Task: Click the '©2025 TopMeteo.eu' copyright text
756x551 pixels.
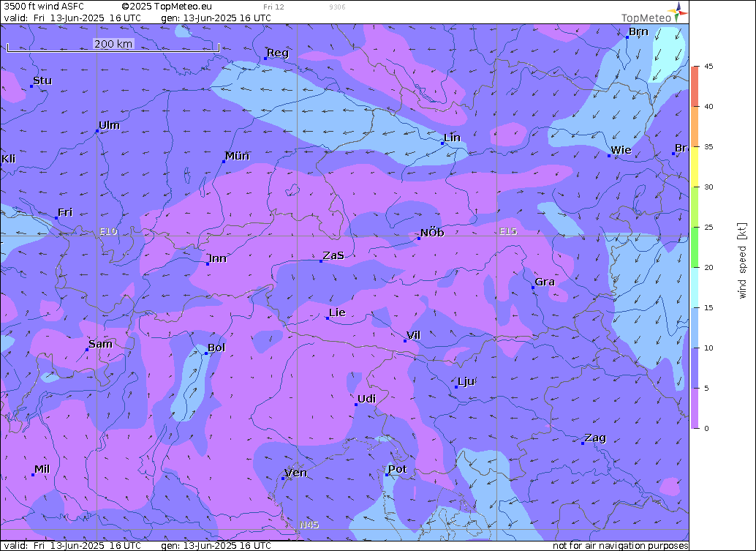Action: point(167,7)
